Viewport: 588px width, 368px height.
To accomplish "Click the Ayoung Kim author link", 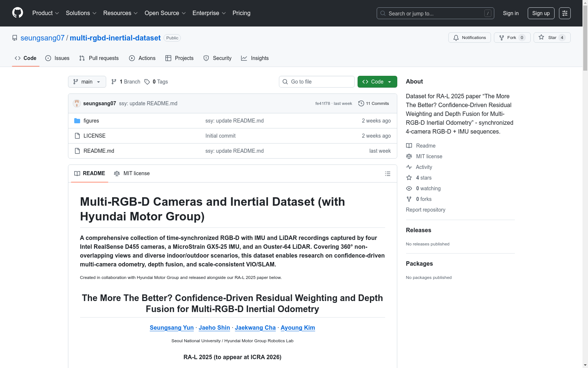I will coord(298,328).
